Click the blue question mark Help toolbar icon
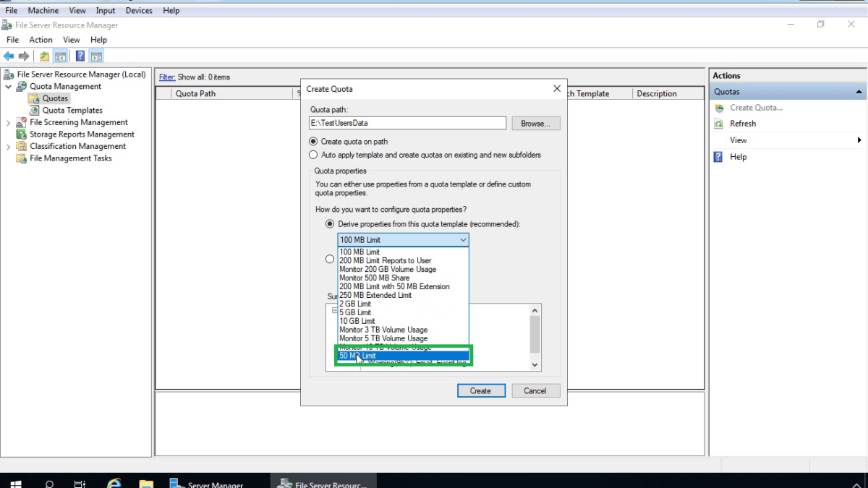The image size is (868, 488). point(80,56)
